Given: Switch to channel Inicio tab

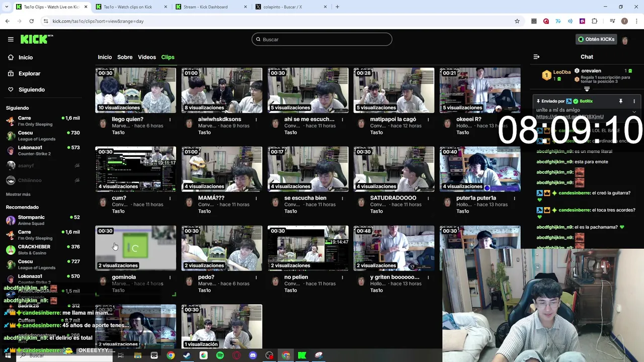Looking at the screenshot, I should (x=105, y=57).
